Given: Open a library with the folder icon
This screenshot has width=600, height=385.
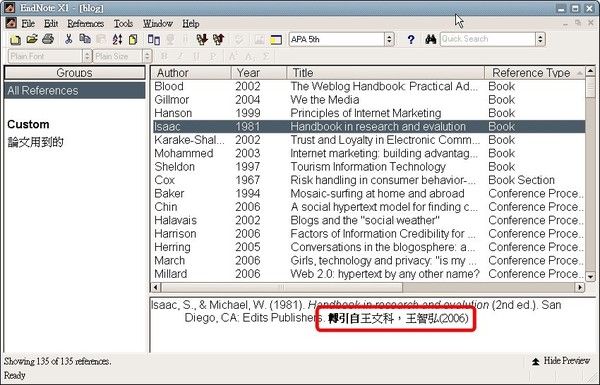Looking at the screenshot, I should (x=32, y=39).
